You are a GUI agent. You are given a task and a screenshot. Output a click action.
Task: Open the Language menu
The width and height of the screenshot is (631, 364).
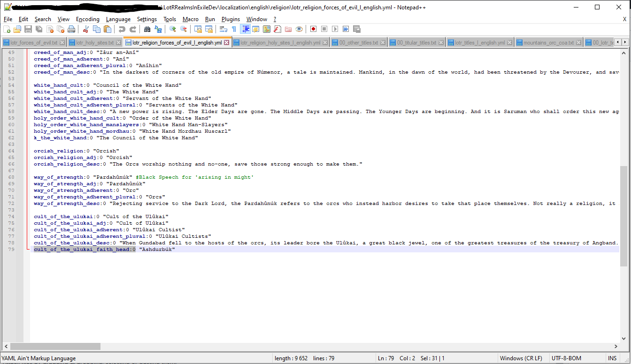click(118, 19)
